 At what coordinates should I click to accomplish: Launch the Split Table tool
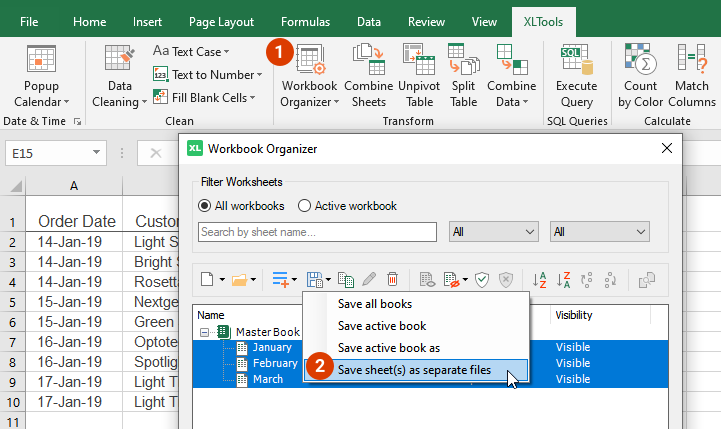(x=464, y=76)
